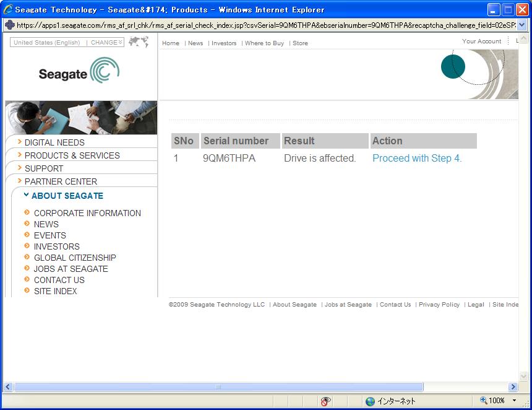
Task: Click Privacy Policy in the footer
Action: [x=439, y=305]
